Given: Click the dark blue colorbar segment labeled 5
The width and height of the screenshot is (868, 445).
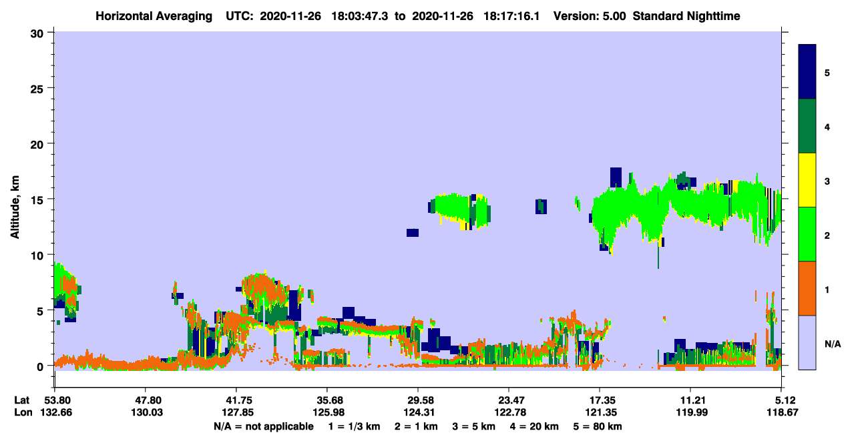Looking at the screenshot, I should (807, 72).
